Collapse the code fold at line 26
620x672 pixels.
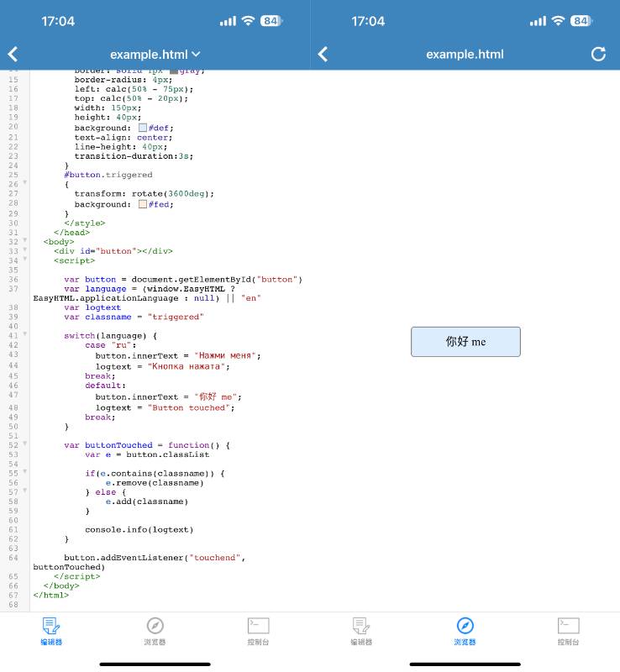[x=25, y=182]
